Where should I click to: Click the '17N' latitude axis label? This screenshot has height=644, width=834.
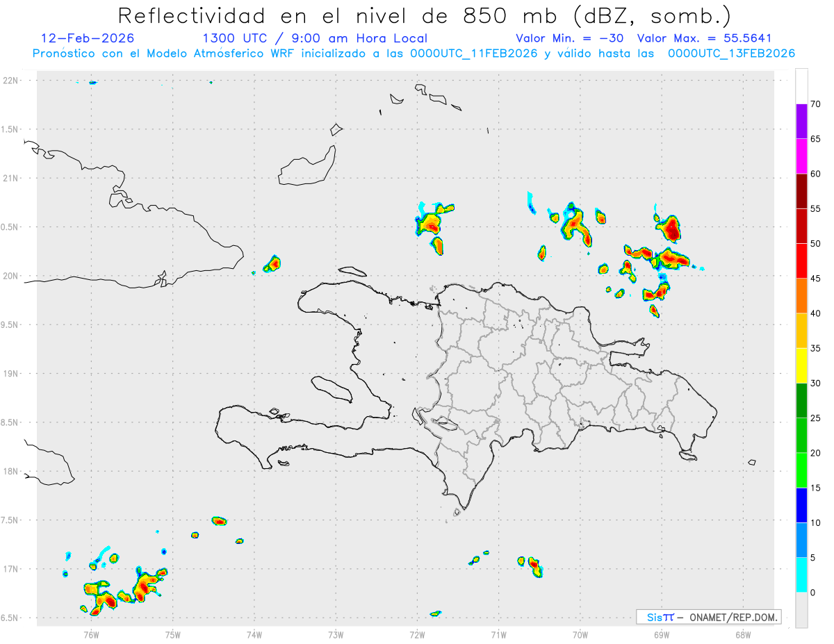pyautogui.click(x=12, y=569)
